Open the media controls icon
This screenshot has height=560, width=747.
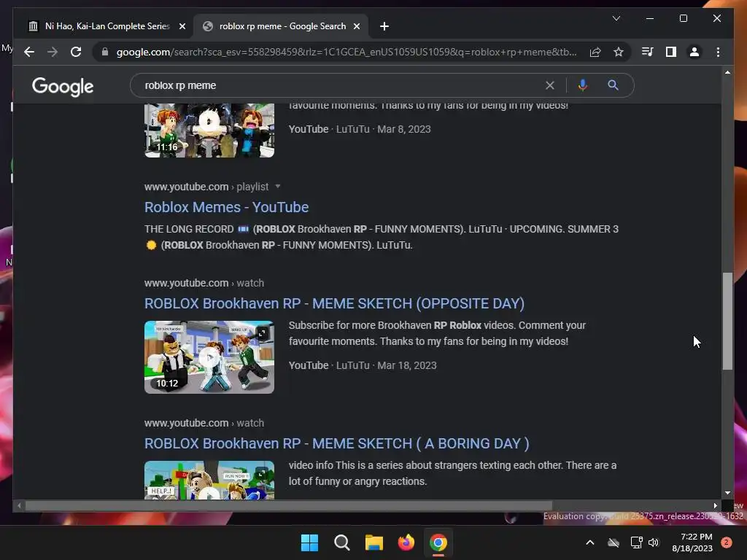[647, 52]
